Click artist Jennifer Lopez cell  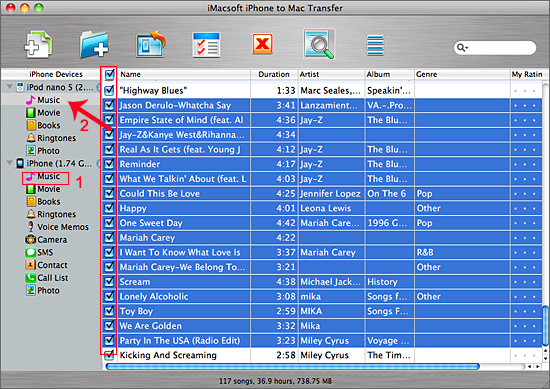(330, 193)
